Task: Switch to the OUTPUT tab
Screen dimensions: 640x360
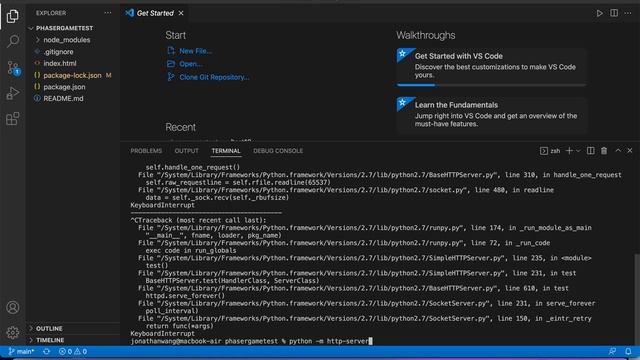Action: point(187,151)
